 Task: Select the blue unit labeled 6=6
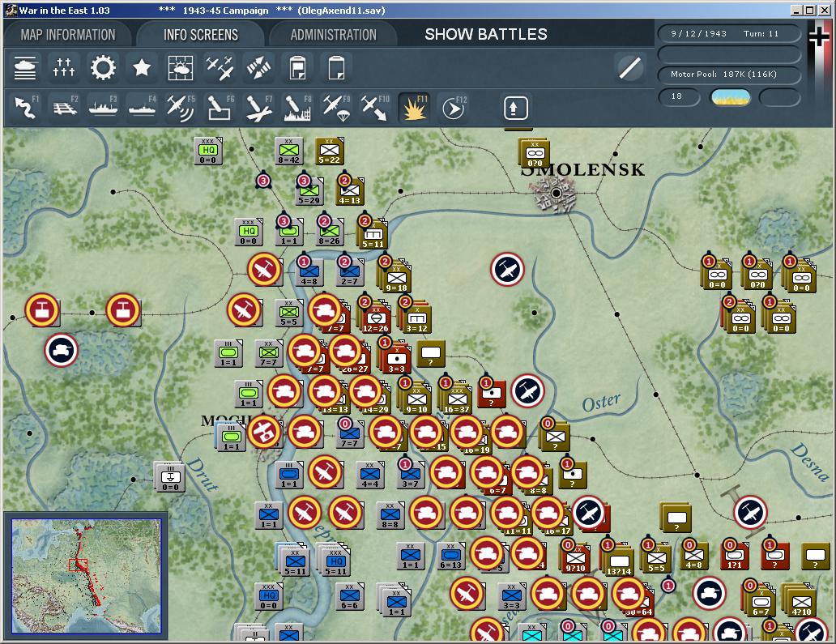pos(350,596)
